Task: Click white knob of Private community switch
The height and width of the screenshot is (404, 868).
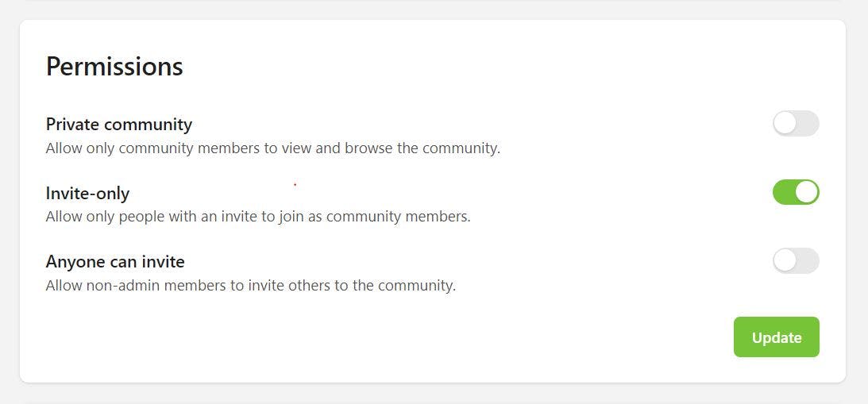Action: (x=785, y=124)
